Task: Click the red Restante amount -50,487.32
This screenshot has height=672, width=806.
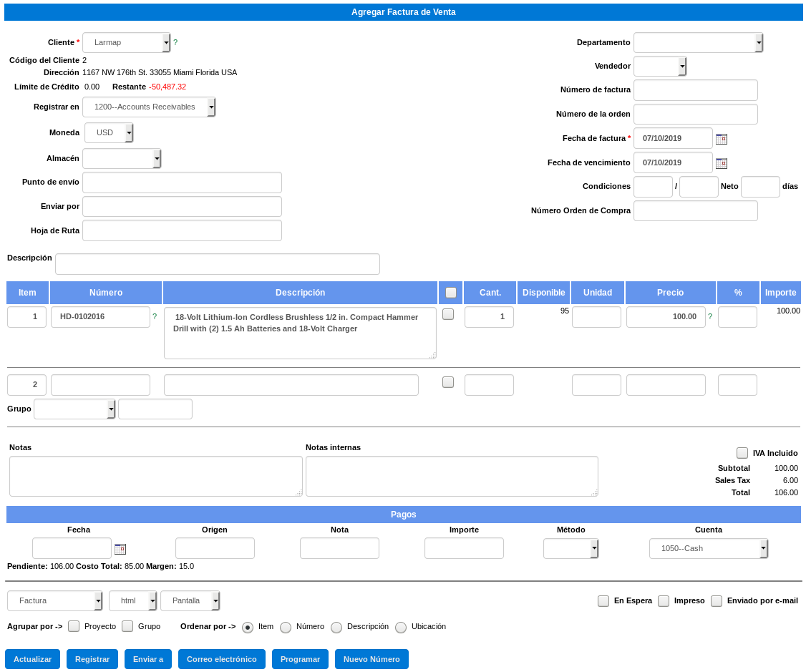Action: click(167, 87)
